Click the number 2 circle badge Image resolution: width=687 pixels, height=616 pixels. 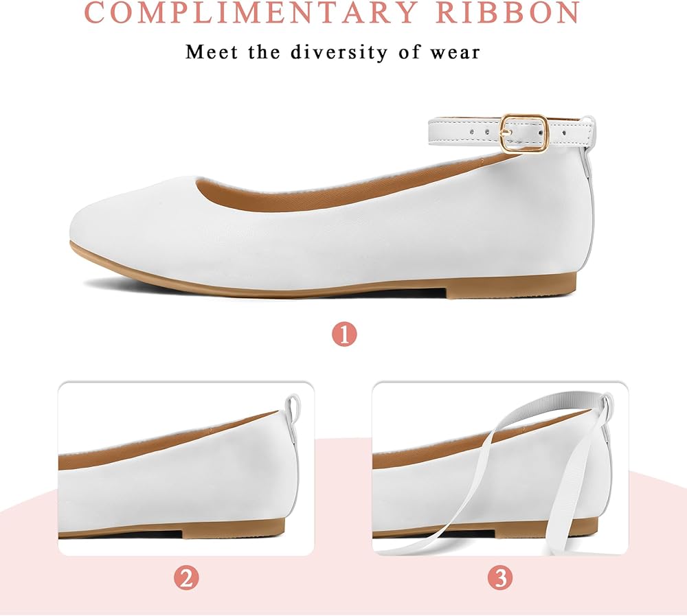[186, 578]
